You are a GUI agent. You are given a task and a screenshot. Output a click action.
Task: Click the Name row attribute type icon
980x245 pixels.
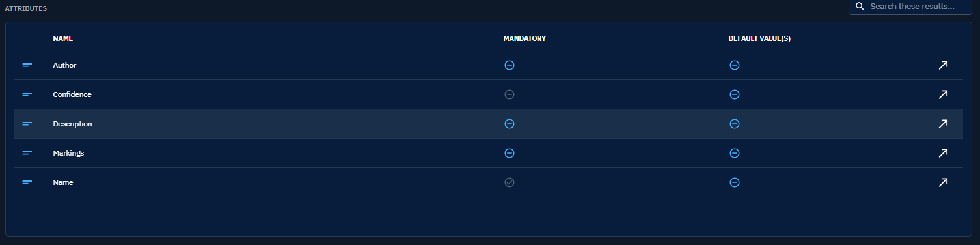(27, 182)
